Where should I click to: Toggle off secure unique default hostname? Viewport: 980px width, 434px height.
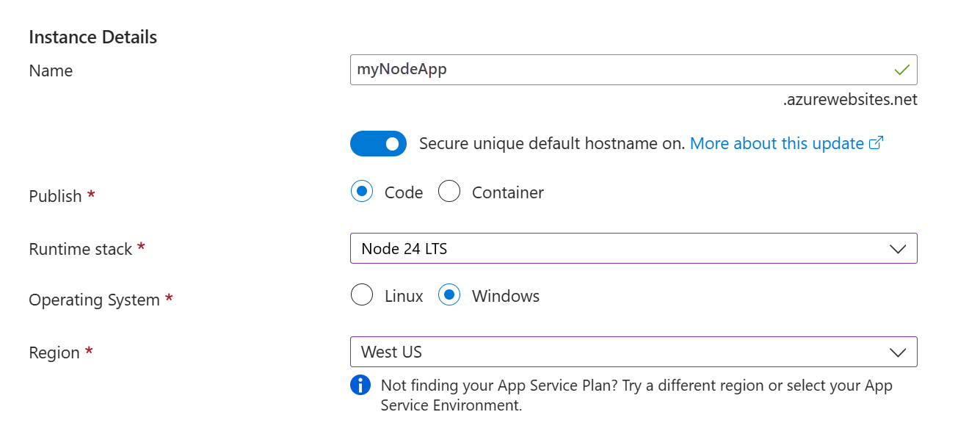378,143
